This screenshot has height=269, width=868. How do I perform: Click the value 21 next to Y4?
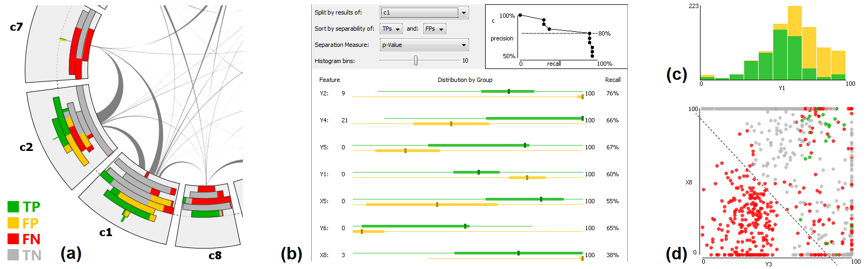[345, 120]
